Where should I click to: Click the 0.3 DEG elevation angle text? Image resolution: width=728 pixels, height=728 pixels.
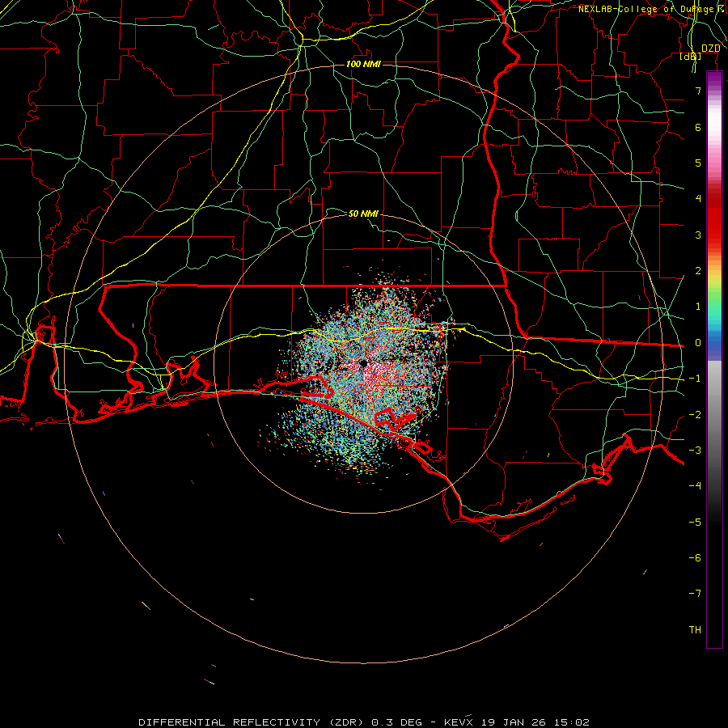click(x=397, y=722)
